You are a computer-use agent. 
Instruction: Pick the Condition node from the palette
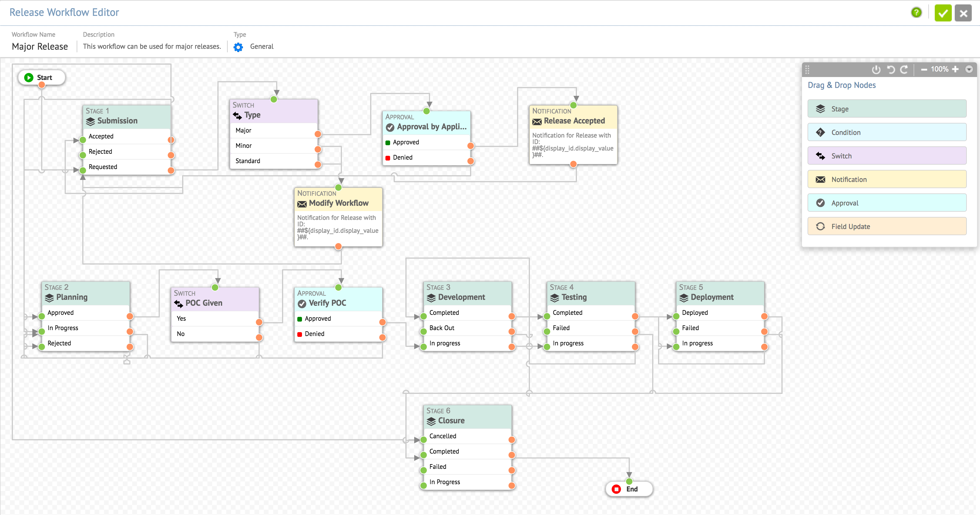[886, 133]
